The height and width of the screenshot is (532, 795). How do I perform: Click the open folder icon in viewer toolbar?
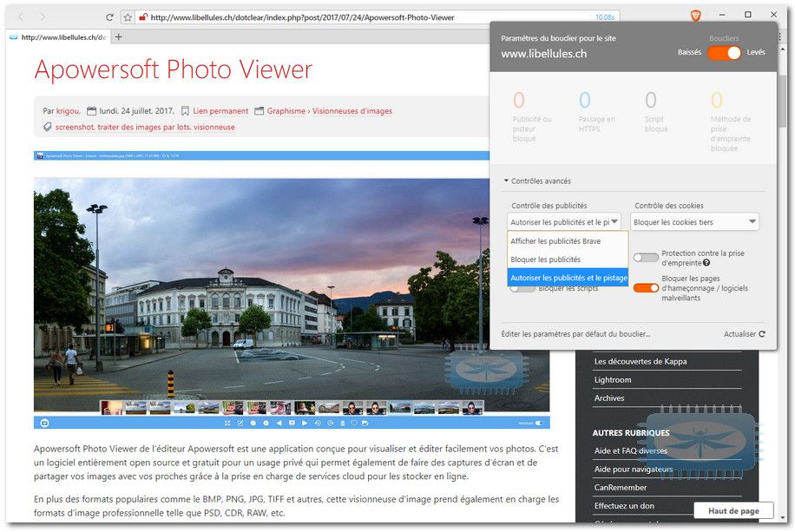coord(365,423)
